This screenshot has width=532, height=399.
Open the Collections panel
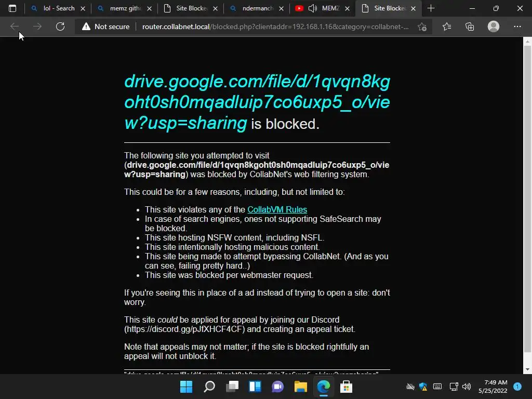pos(470,26)
